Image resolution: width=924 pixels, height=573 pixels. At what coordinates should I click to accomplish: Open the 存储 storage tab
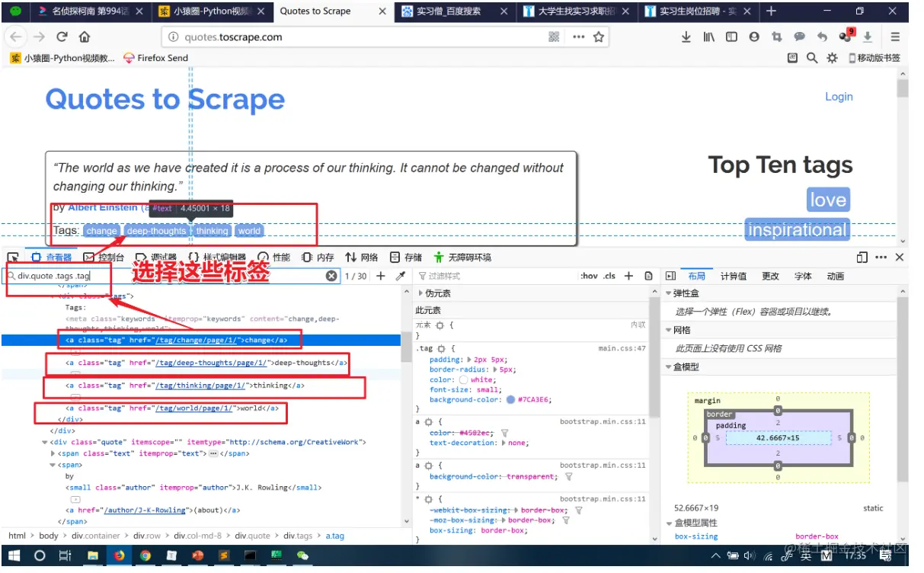(405, 258)
